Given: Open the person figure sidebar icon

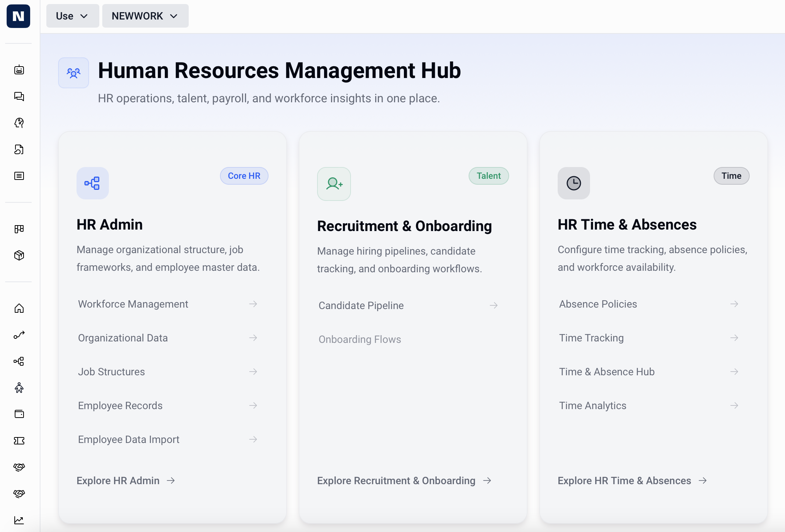Looking at the screenshot, I should [x=19, y=388].
